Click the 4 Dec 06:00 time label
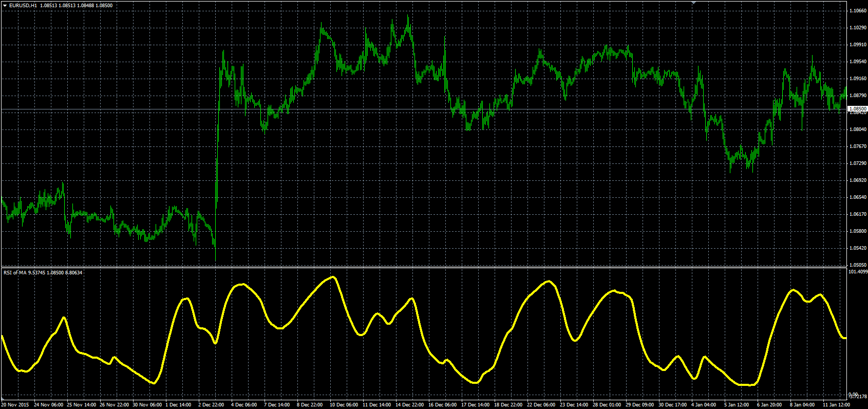868x409 pixels. [244, 405]
